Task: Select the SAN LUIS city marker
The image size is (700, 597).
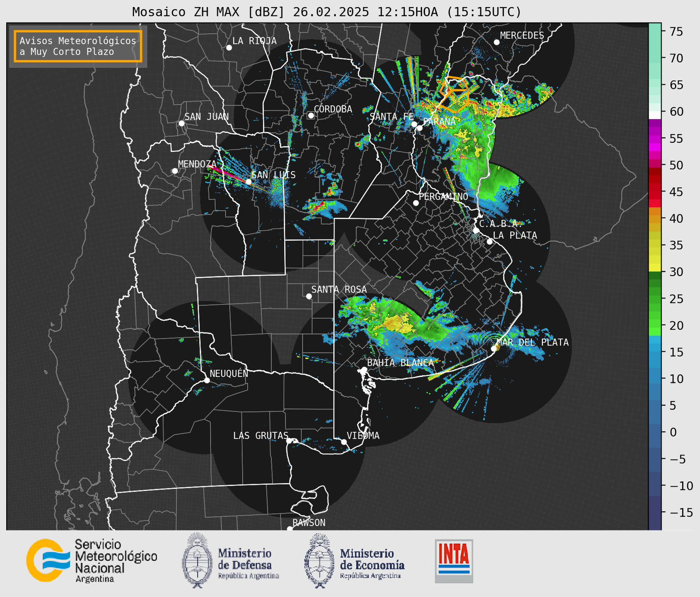Action: pyautogui.click(x=249, y=182)
